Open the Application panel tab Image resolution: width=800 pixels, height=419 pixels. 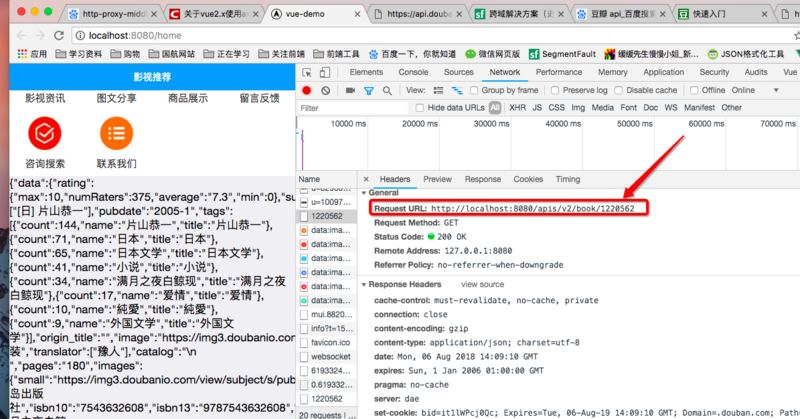coord(664,72)
